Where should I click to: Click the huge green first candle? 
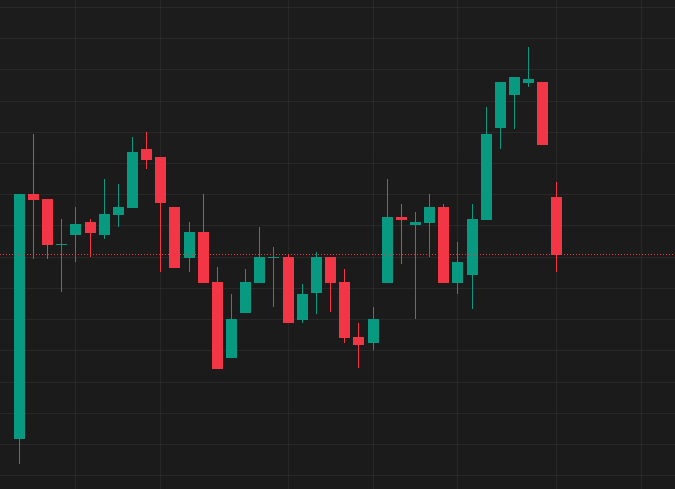click(19, 316)
